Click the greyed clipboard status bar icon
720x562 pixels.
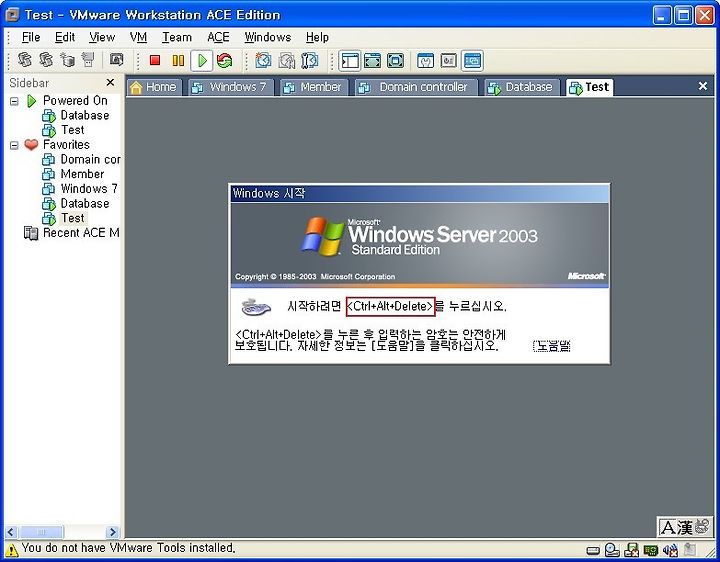point(689,550)
